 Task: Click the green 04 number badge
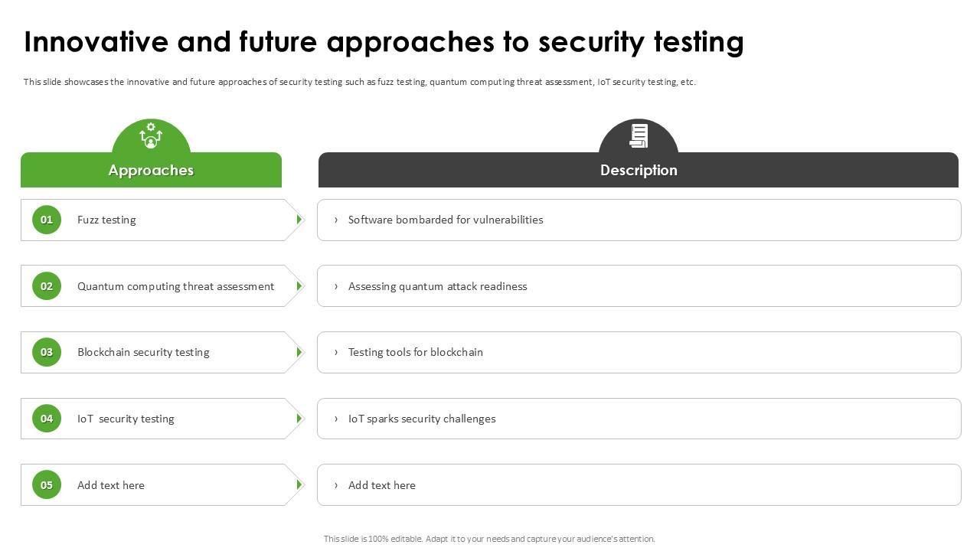[x=47, y=419]
